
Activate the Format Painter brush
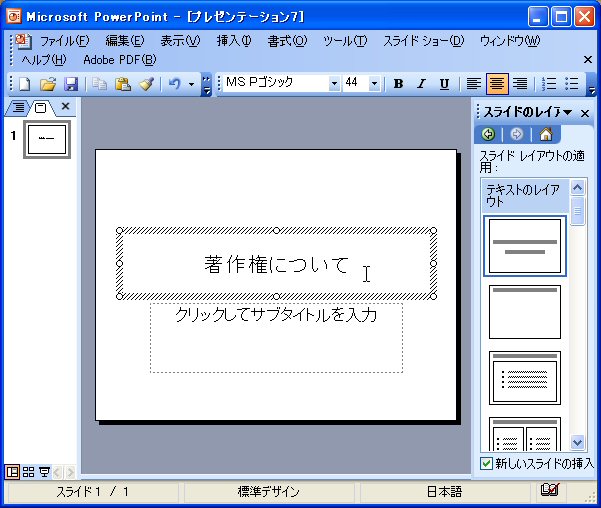coord(146,84)
